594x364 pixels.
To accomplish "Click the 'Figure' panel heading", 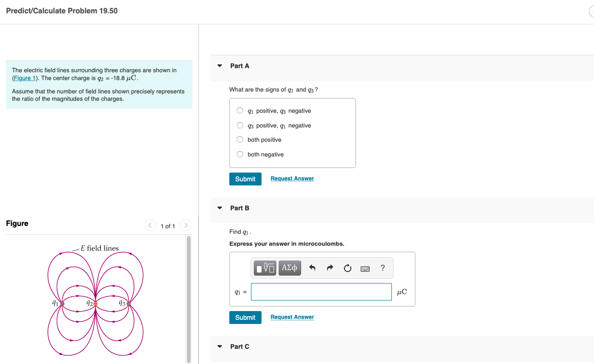I will pos(17,223).
